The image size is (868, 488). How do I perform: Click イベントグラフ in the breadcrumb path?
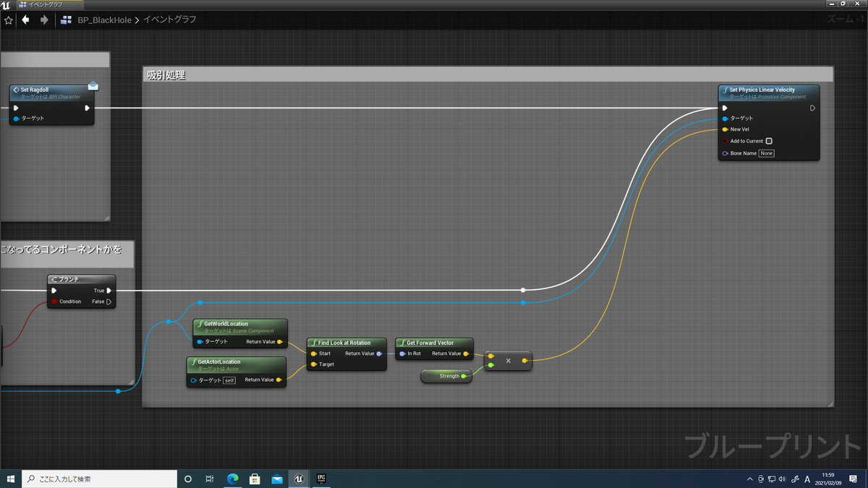(x=169, y=20)
